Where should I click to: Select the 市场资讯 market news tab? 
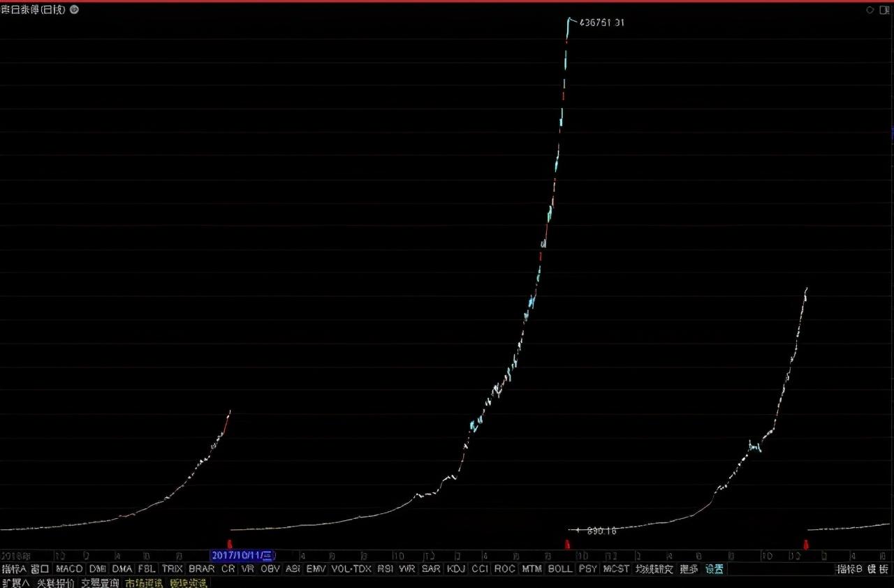coord(144,582)
